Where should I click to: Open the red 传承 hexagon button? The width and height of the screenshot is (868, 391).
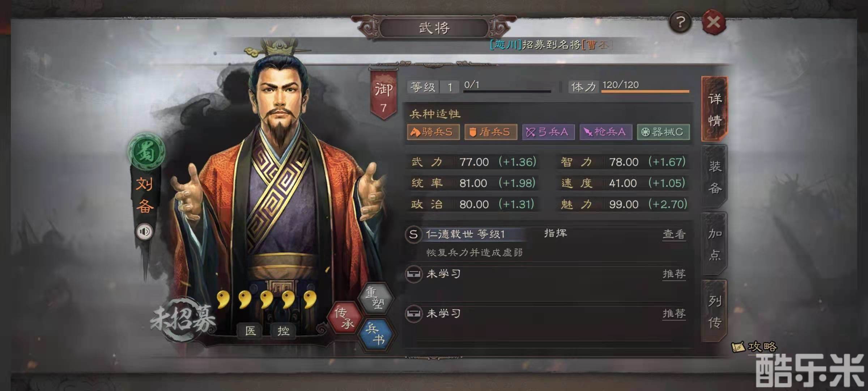(x=344, y=317)
